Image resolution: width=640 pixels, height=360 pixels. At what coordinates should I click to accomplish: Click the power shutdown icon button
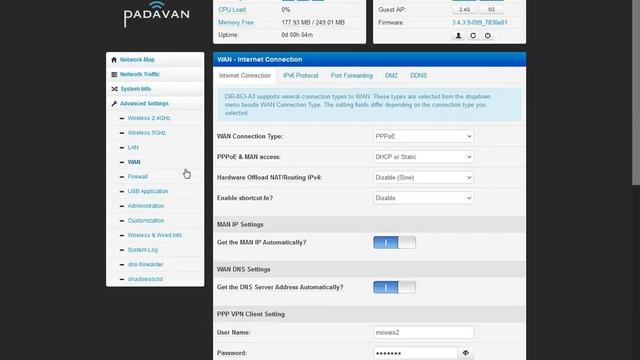(x=488, y=36)
